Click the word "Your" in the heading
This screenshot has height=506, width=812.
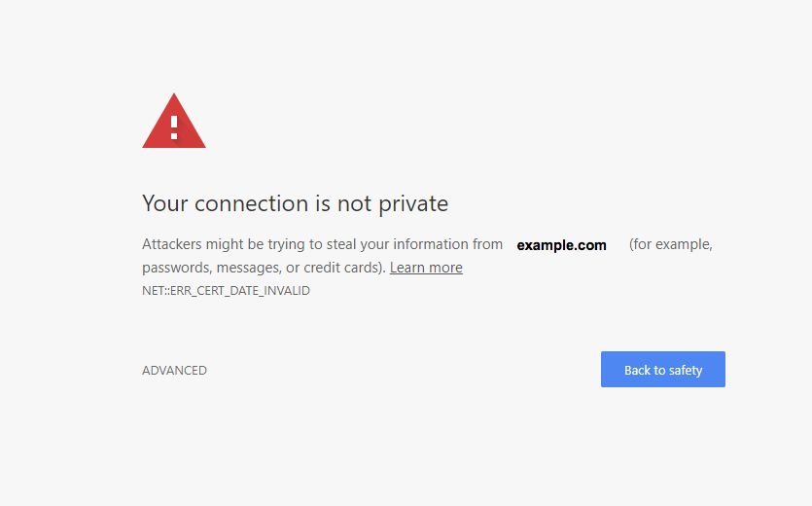(x=164, y=204)
